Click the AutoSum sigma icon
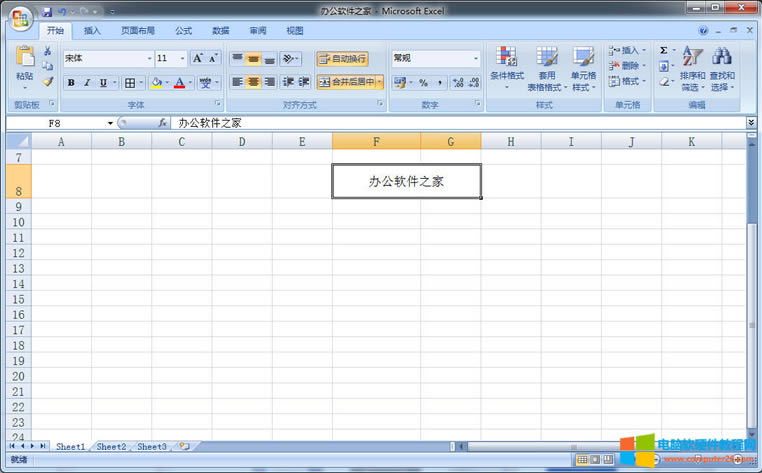Screen dimensions: 762x473 click(x=664, y=50)
